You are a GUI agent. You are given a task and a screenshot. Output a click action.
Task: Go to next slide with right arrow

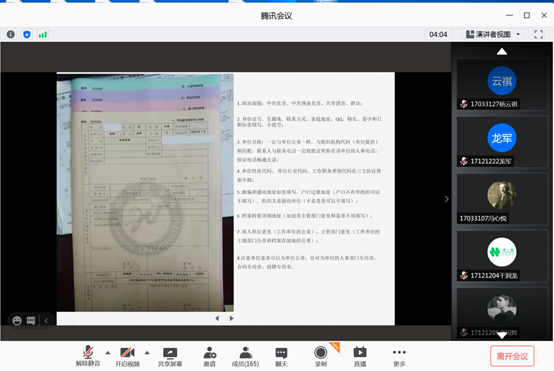(231, 318)
